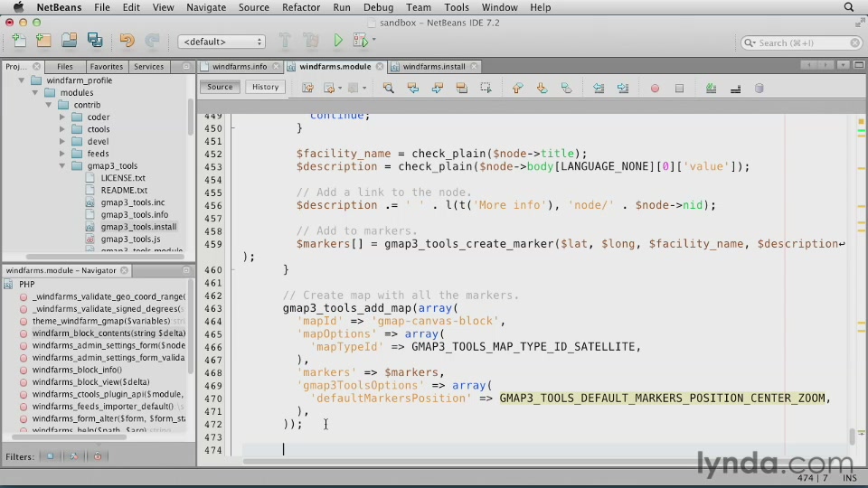Click the New File toolbar icon

(19, 41)
